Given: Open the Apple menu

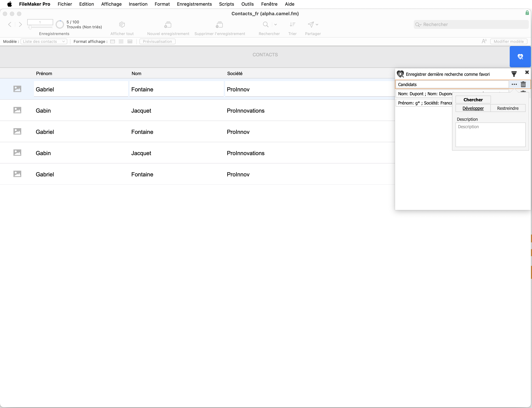Looking at the screenshot, I should tap(9, 4).
